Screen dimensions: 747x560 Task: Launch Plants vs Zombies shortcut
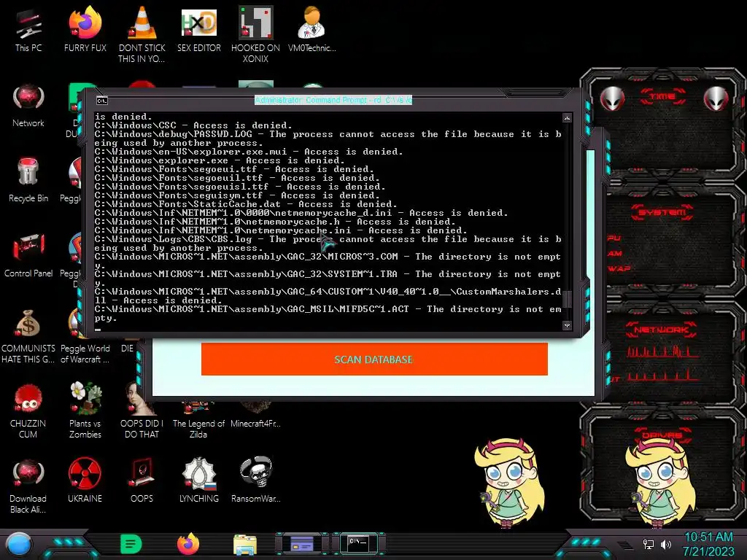85,411
